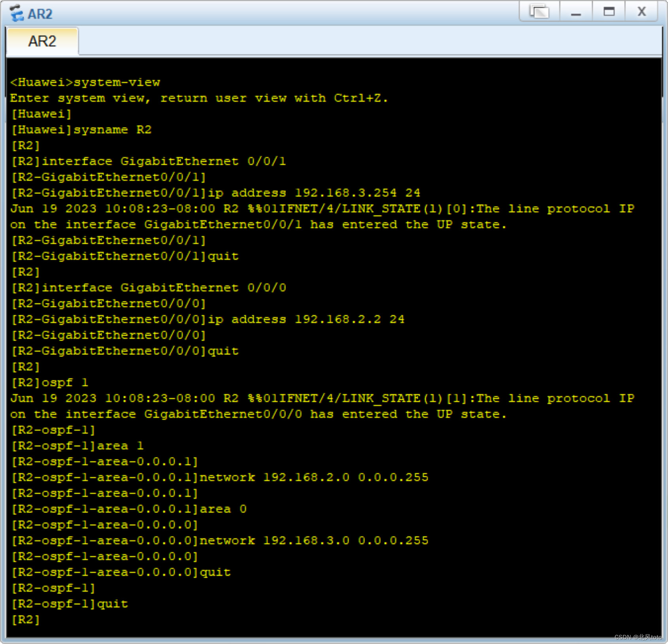The image size is (668, 644).
Task: Click 'Enter system view, return user view' message
Action: click(x=200, y=98)
